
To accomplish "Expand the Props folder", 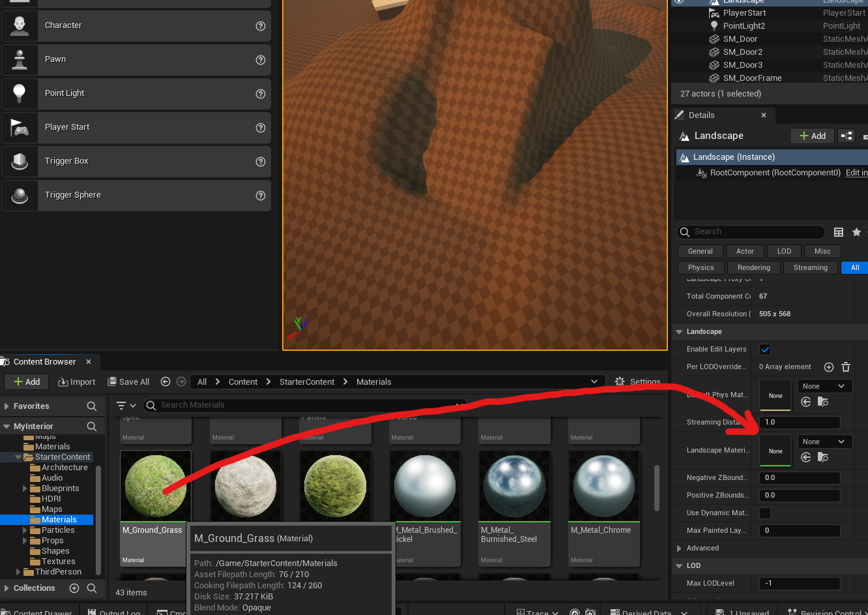I will pos(25,541).
